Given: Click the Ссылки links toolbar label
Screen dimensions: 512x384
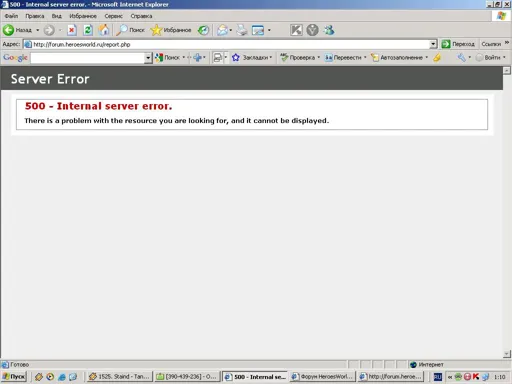Looking at the screenshot, I should pos(491,44).
